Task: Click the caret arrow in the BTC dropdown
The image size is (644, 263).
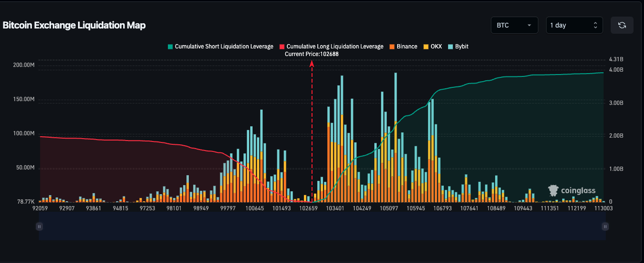Action: (x=529, y=25)
